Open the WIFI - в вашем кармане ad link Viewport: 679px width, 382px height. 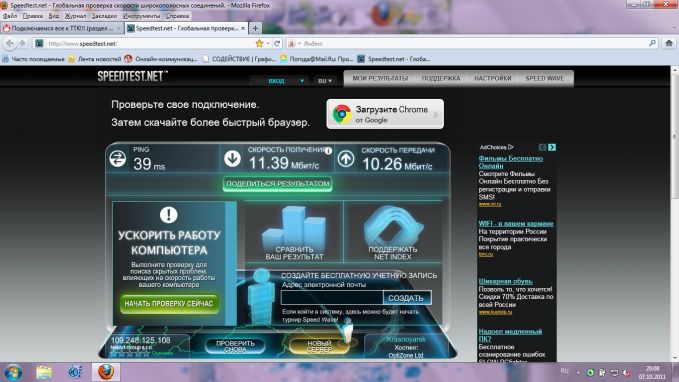516,223
